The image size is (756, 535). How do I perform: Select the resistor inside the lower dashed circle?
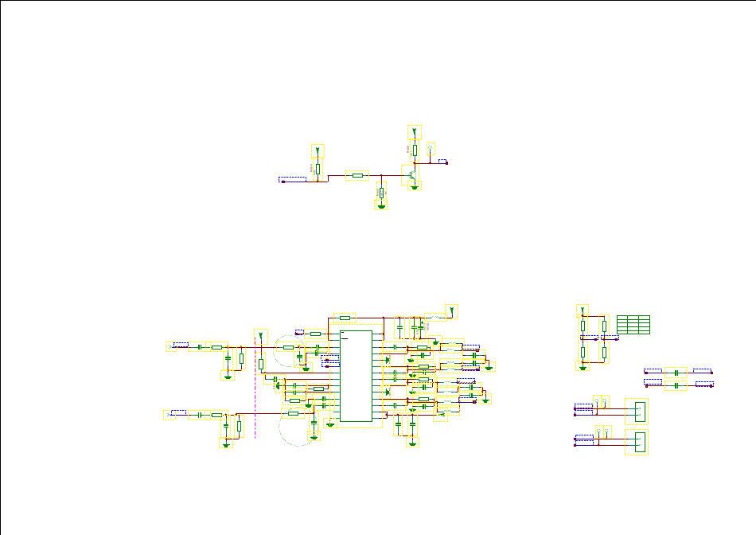coord(293,413)
